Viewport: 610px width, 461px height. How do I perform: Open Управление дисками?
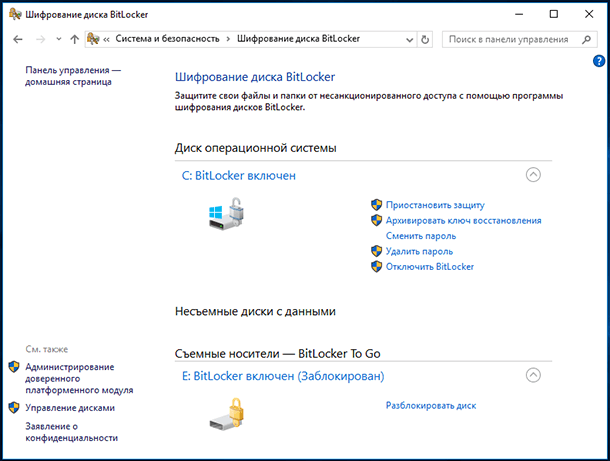click(x=70, y=408)
